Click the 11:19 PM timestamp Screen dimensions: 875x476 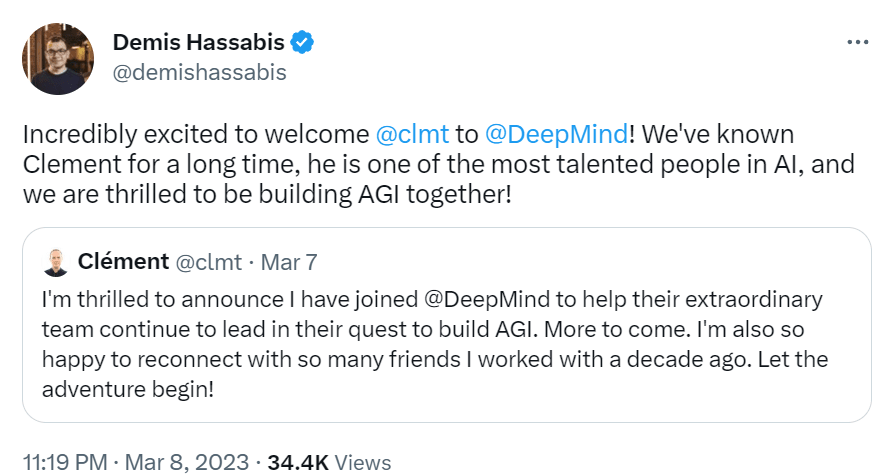[65, 462]
